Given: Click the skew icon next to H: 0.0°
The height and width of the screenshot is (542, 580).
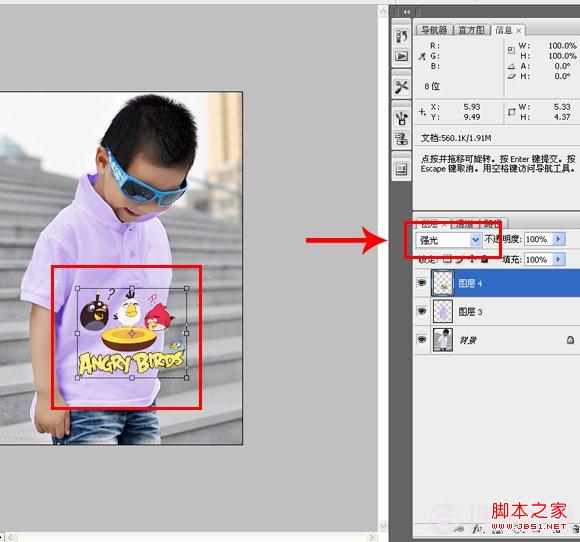Looking at the screenshot, I should tap(511, 76).
